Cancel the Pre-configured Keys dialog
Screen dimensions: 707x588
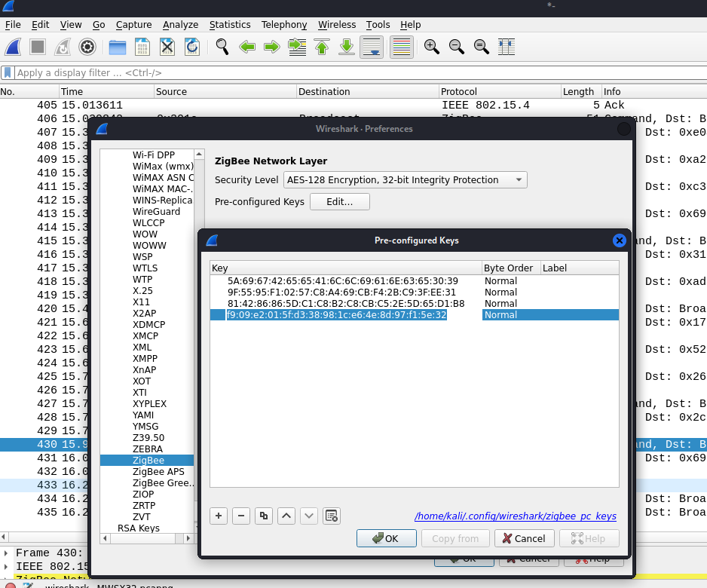525,538
